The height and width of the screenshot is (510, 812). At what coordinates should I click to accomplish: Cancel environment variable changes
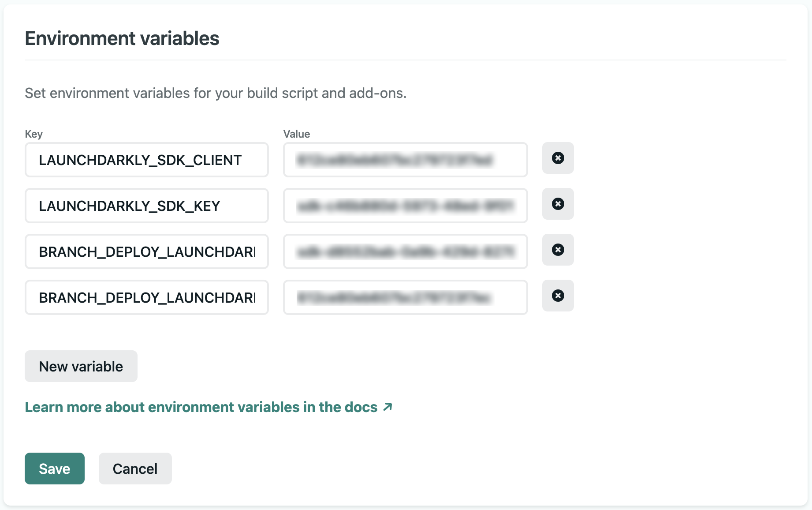click(135, 469)
